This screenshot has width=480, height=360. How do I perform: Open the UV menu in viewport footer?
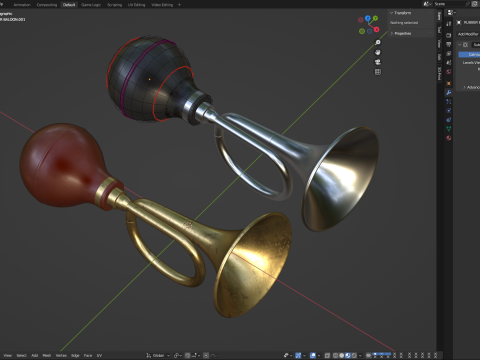[99, 355]
